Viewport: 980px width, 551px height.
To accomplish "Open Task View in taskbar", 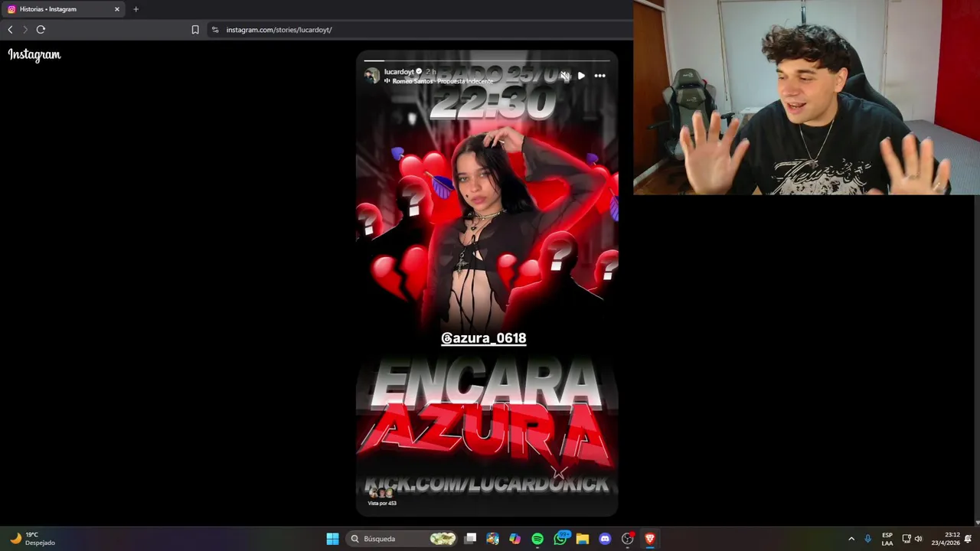I will [470, 539].
